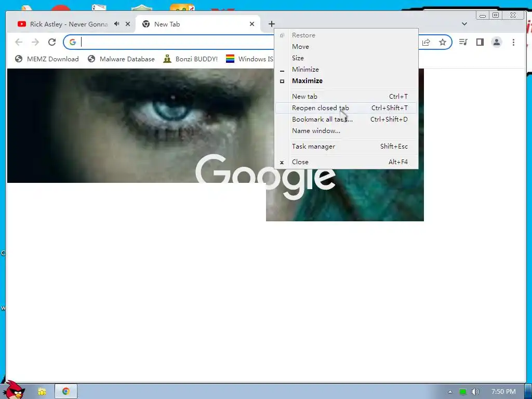Open the taskbar yellow folder icon
The image size is (532, 399).
(x=42, y=392)
